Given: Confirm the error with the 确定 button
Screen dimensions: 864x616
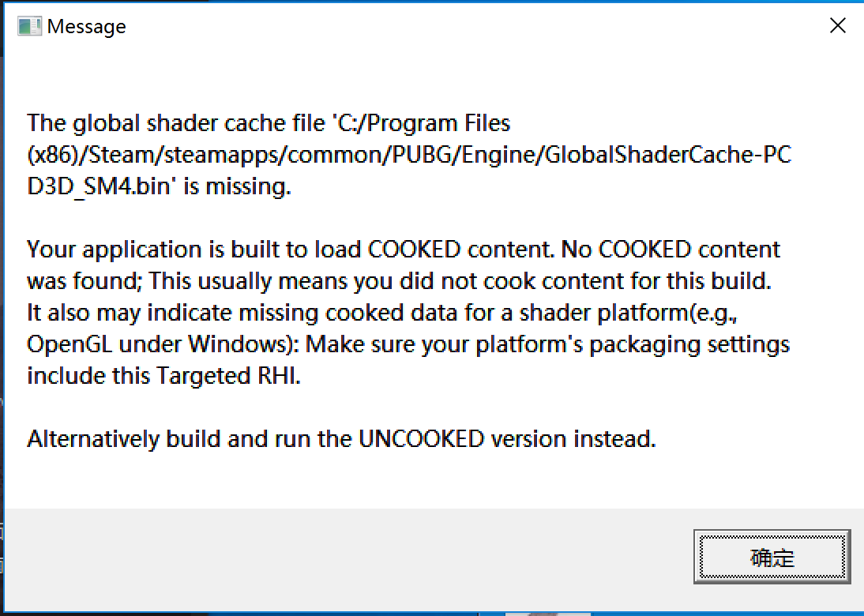Looking at the screenshot, I should point(772,557).
